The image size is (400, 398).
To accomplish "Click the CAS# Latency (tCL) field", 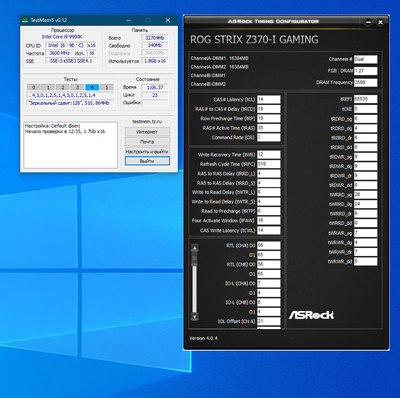I will coord(269,99).
